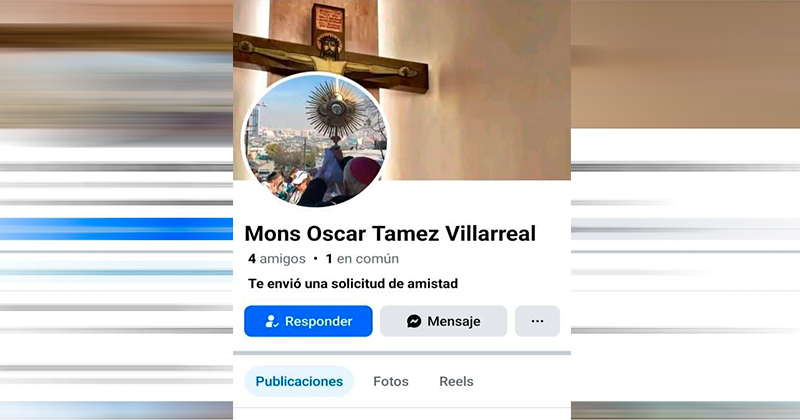Click the Messenger lightning-bolt icon
This screenshot has width=800, height=420.
point(414,321)
